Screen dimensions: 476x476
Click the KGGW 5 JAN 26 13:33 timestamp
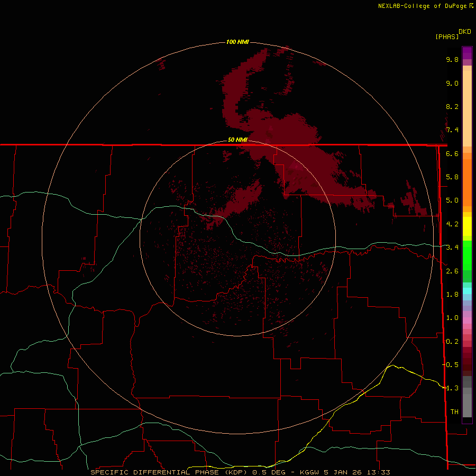point(345,472)
